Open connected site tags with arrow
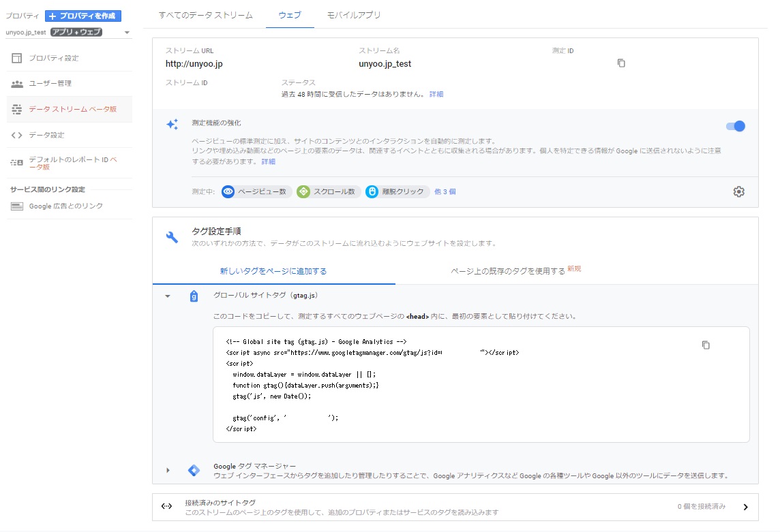 click(x=746, y=507)
